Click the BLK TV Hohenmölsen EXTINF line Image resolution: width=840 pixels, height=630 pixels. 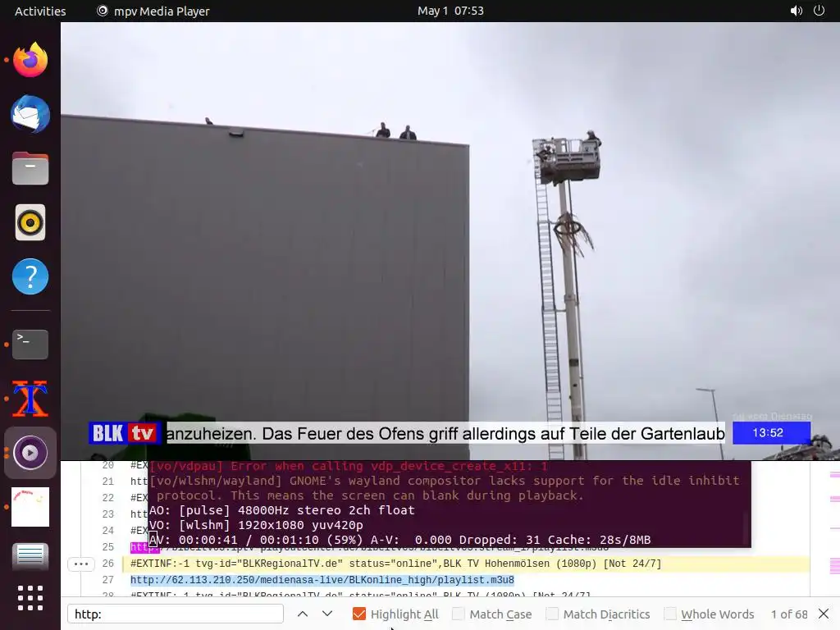396,564
